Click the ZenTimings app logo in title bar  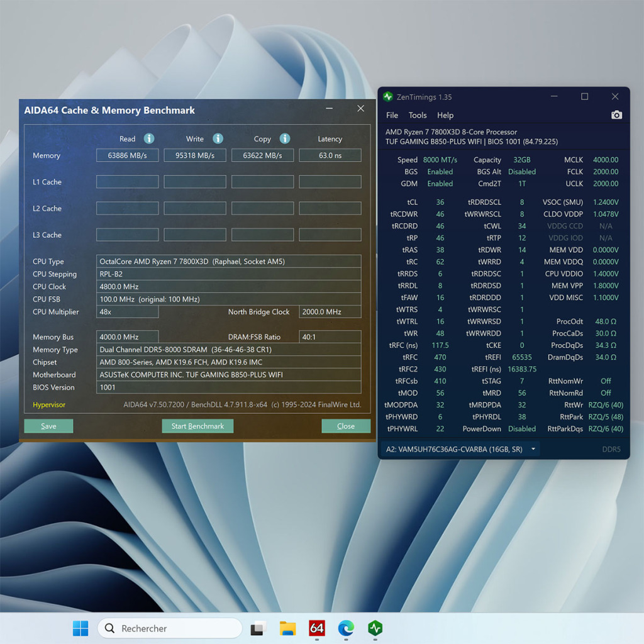pos(388,97)
